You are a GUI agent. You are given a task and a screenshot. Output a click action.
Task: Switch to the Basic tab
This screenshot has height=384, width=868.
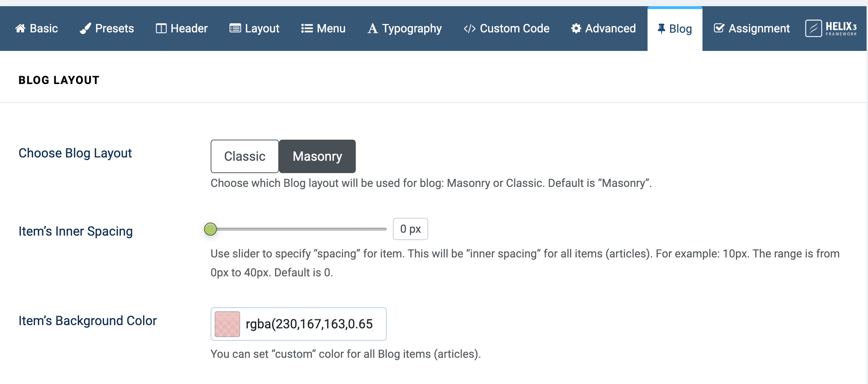pos(36,28)
